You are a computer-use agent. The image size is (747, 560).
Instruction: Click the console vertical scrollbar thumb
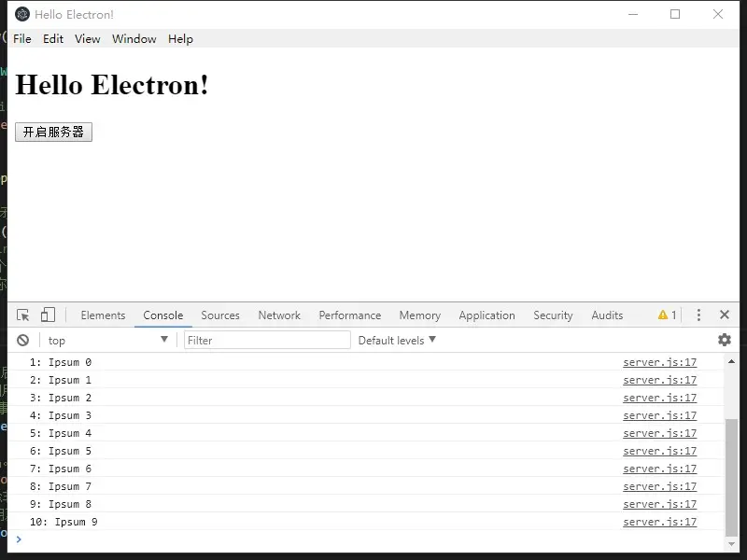pos(731,477)
